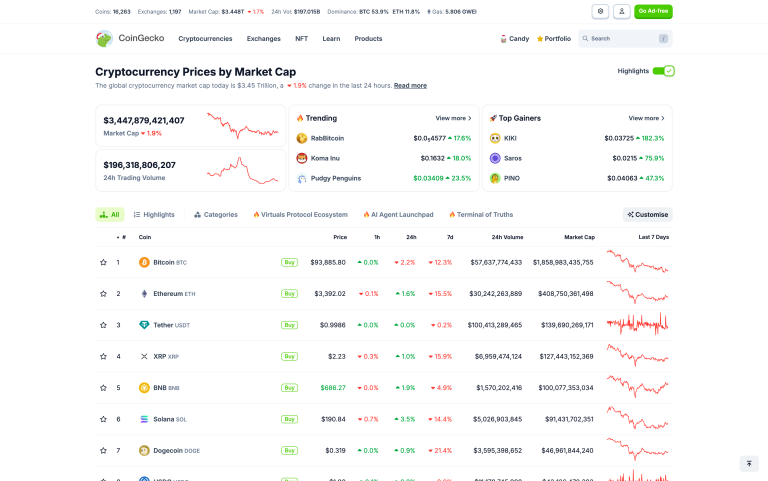The image size is (768, 481).
Task: Click the Portfolio star icon
Action: (540, 39)
